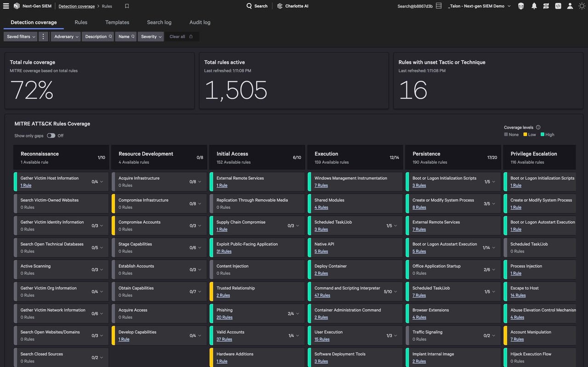Image resolution: width=588 pixels, height=367 pixels.
Task: Expand Obtain Capabilities 0/7 chevron
Action: [199, 292]
